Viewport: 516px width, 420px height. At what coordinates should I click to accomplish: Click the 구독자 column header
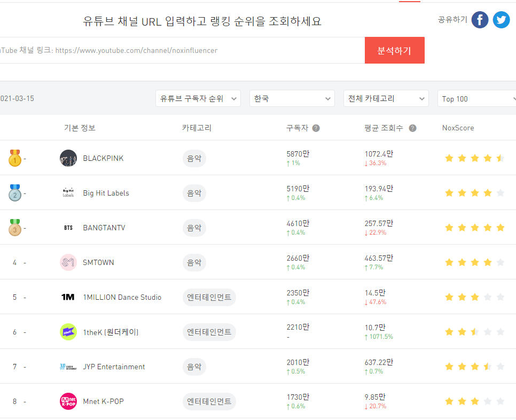(297, 128)
